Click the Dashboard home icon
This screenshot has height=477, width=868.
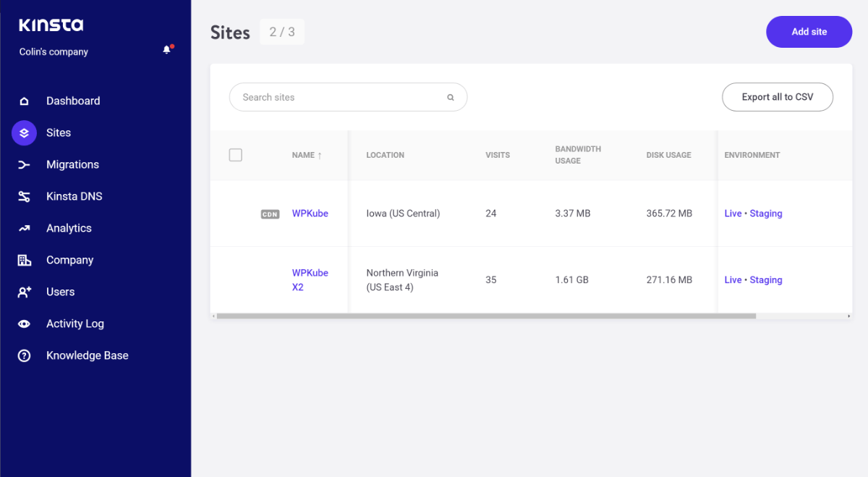coord(24,101)
